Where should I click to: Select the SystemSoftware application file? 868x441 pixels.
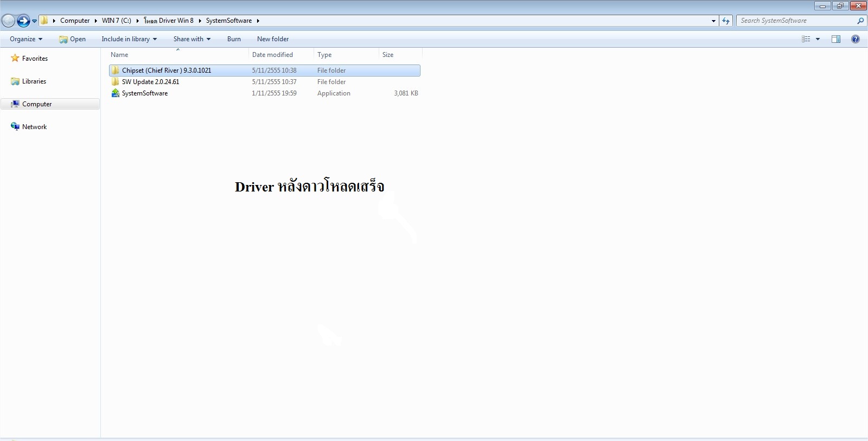pyautogui.click(x=264, y=93)
